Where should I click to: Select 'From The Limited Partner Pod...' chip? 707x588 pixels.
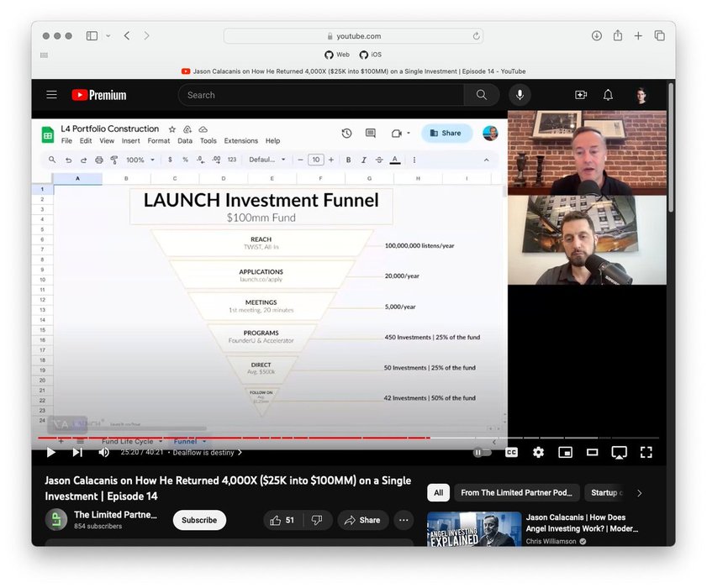(x=516, y=493)
